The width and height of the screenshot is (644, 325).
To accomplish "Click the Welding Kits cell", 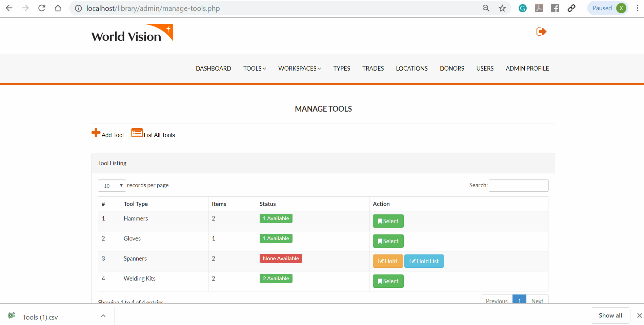I will [164, 281].
